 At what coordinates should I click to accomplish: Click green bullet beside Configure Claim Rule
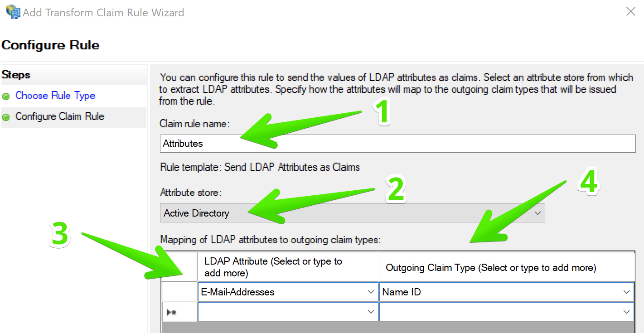click(x=6, y=117)
